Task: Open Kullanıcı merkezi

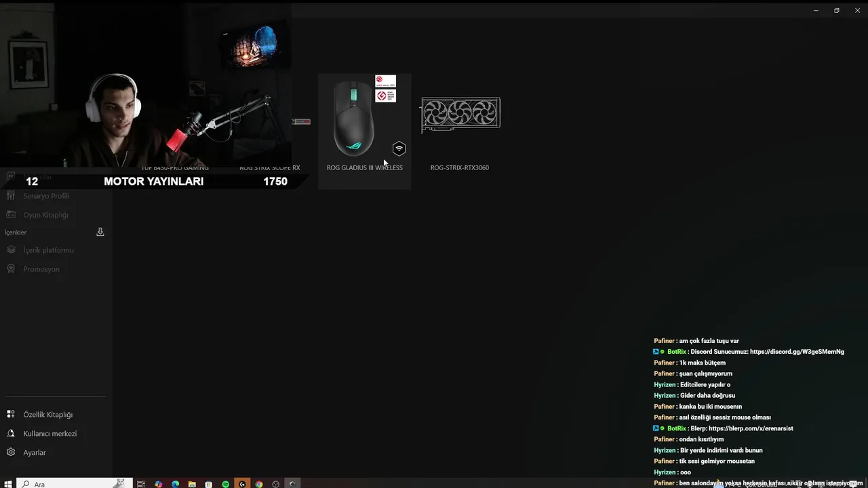Action: pyautogui.click(x=50, y=433)
